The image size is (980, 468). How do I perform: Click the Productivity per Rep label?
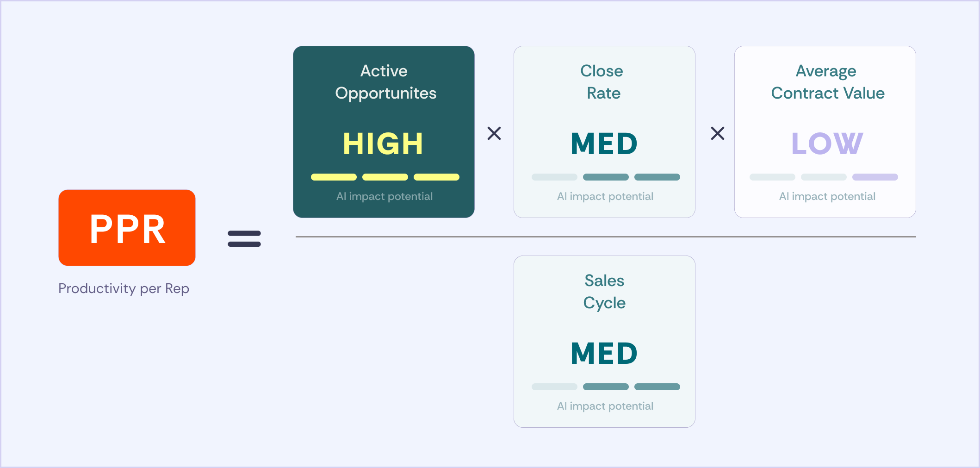[124, 288]
